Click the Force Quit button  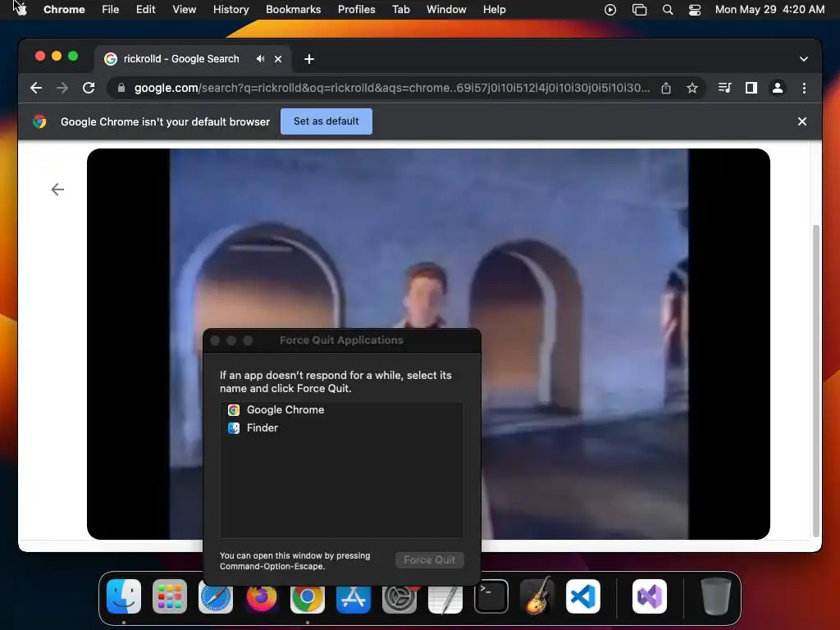pos(430,559)
